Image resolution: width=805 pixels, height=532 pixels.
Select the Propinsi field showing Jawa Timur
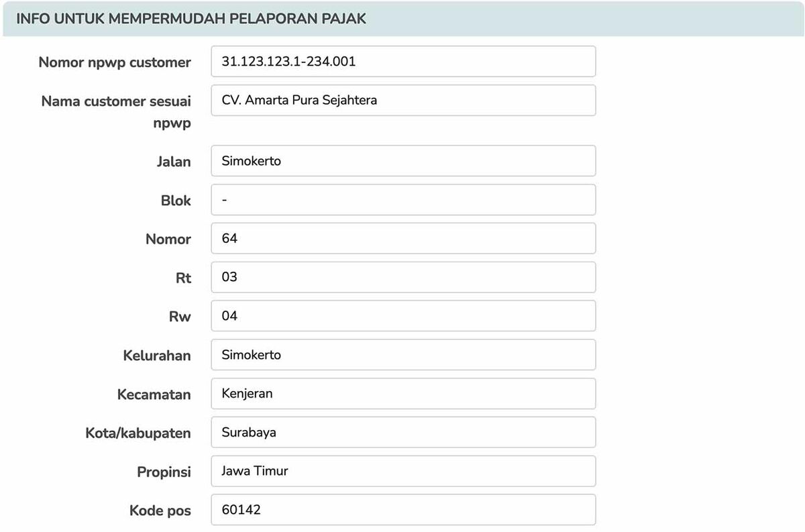point(402,472)
